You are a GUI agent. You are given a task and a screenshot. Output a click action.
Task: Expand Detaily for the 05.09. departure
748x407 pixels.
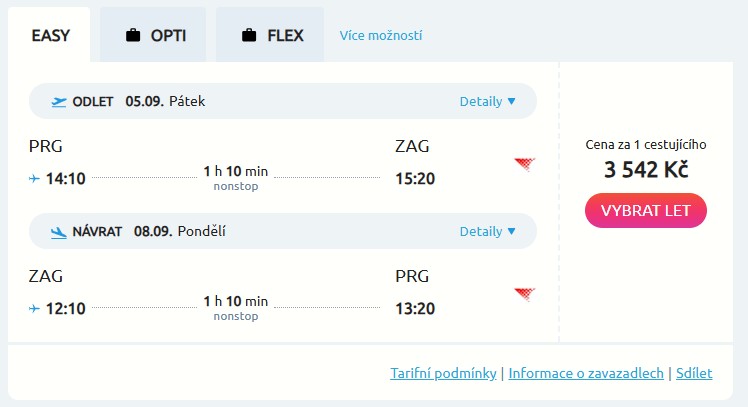(487, 101)
